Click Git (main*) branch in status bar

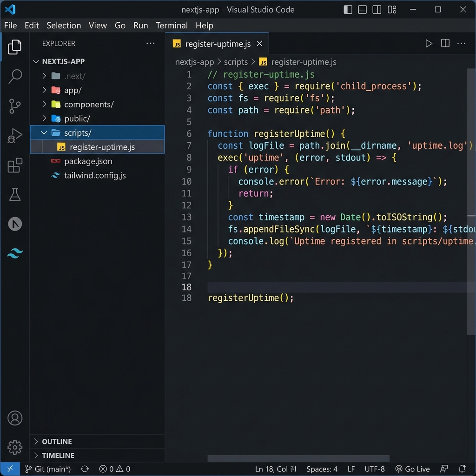(x=48, y=469)
